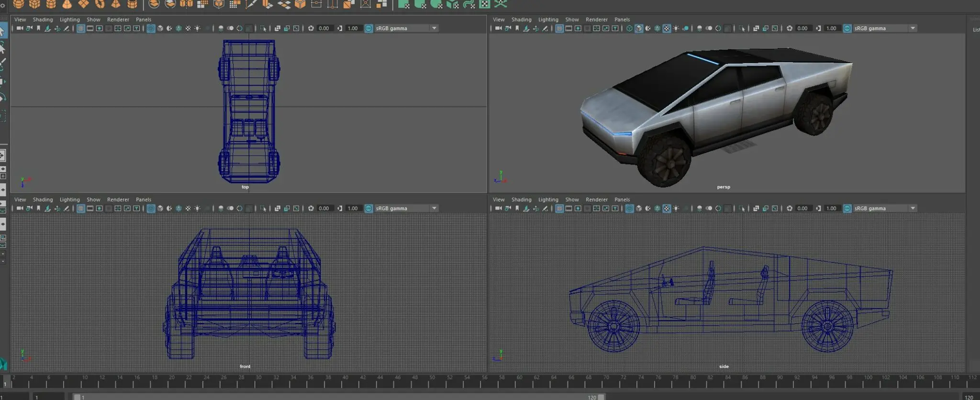Screen dimensions: 980x400
Task: Toggle use all lights in side viewport
Action: (676, 208)
